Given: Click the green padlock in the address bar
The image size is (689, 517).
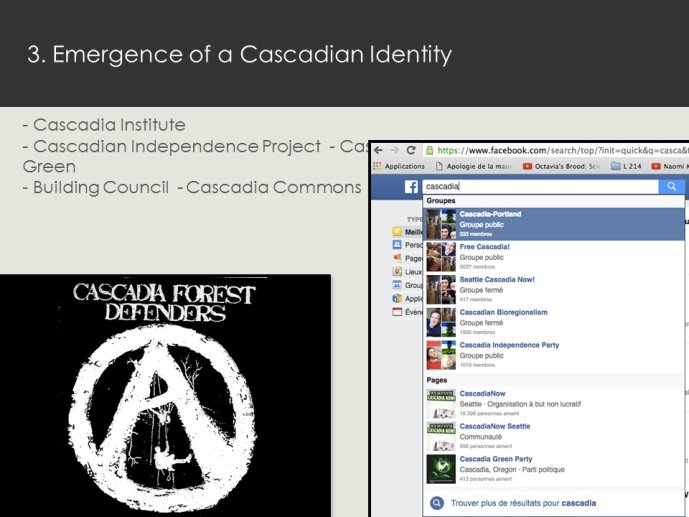Looking at the screenshot, I should tap(430, 150).
